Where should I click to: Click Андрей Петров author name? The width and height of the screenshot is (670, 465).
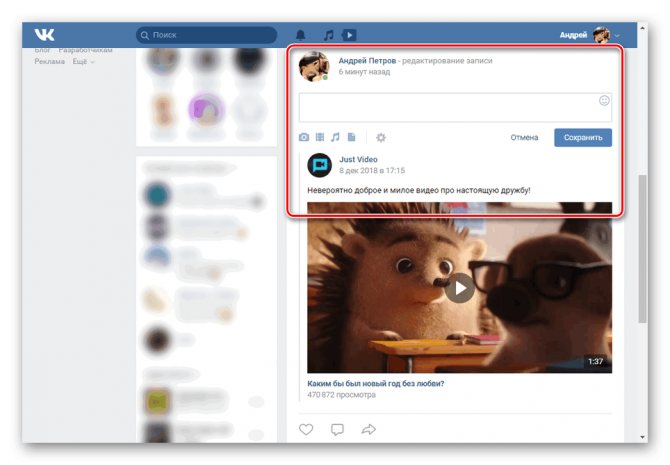(367, 61)
